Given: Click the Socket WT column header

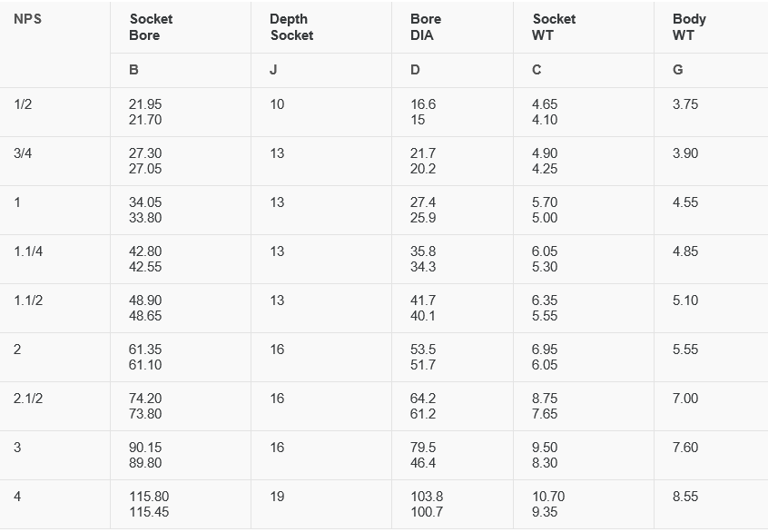Looking at the screenshot, I should pos(554,27).
